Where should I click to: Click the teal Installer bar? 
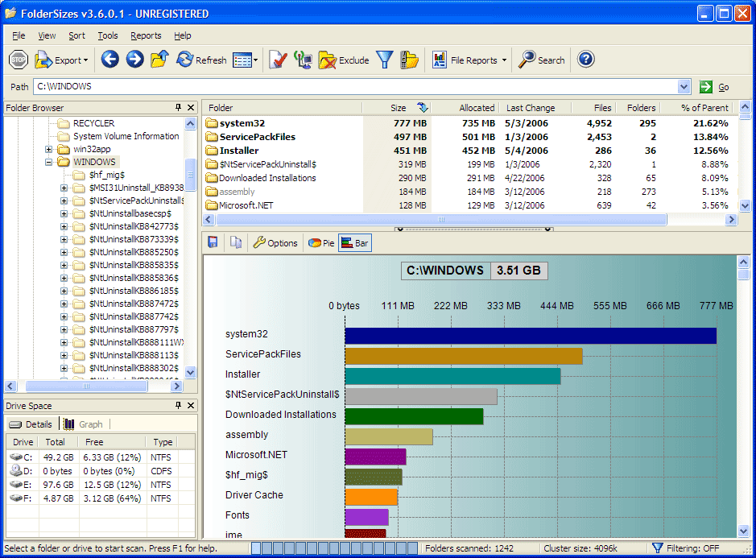click(452, 376)
